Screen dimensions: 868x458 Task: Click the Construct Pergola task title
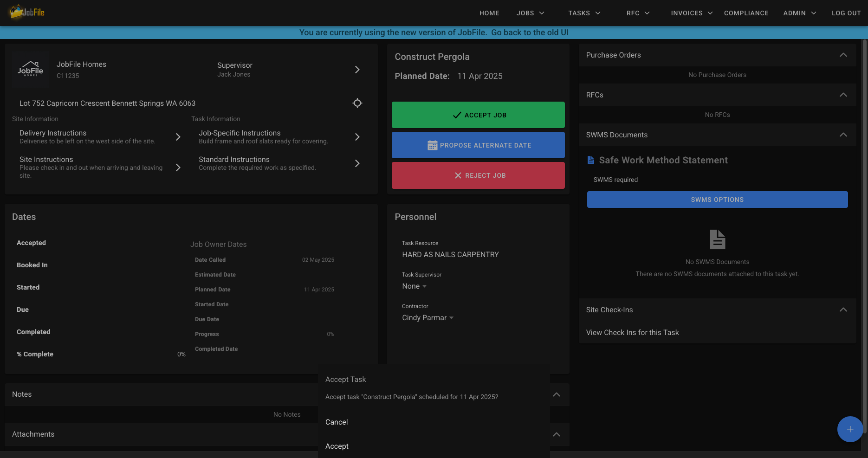[x=432, y=57]
